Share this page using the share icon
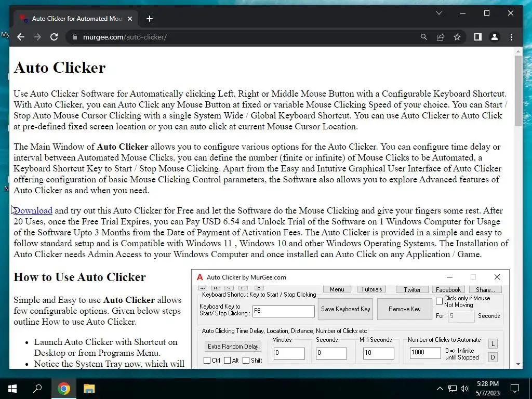Viewport: 532px width, 399px height. [x=441, y=37]
